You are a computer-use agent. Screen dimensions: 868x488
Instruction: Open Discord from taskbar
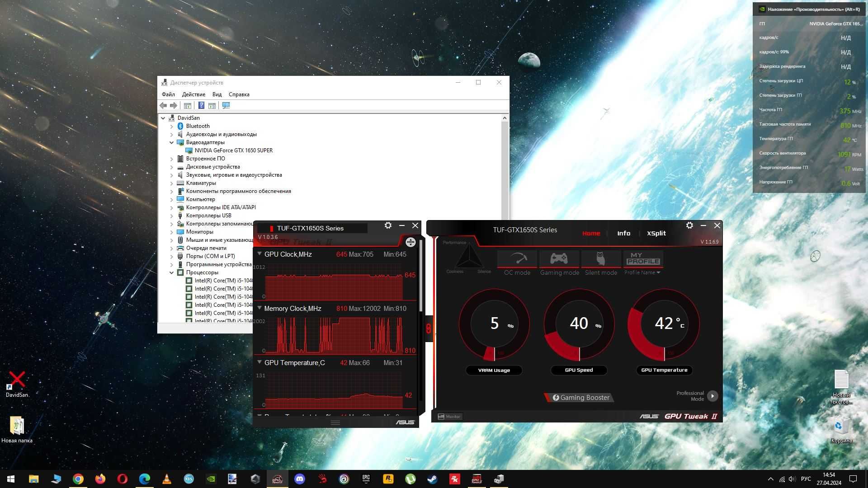click(300, 479)
